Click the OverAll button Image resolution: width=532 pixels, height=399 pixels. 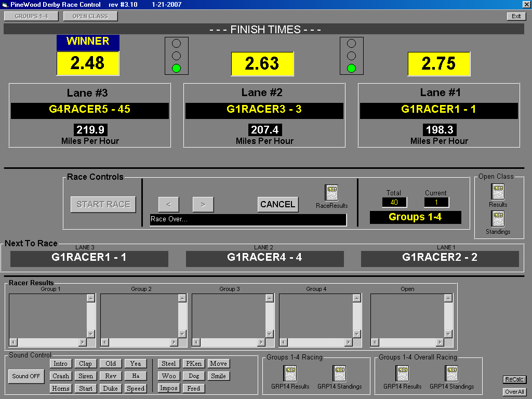(514, 392)
